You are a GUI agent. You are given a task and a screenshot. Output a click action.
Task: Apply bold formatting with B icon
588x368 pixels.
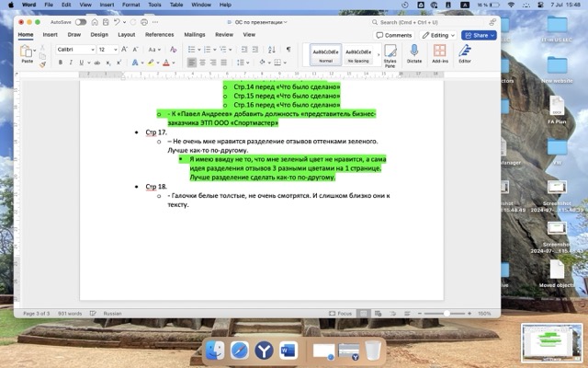(60, 63)
